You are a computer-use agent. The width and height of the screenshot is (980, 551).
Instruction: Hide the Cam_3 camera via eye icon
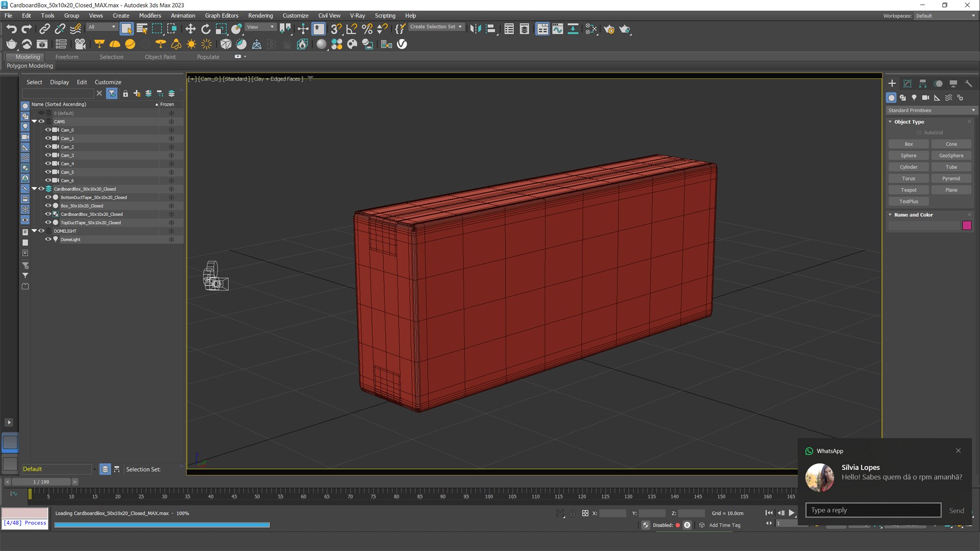(x=48, y=155)
